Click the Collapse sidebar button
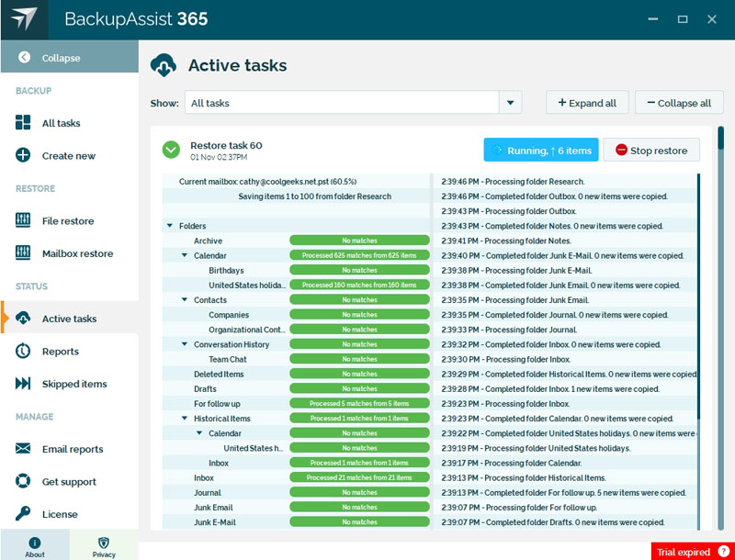This screenshot has height=560, width=735. 70,57
